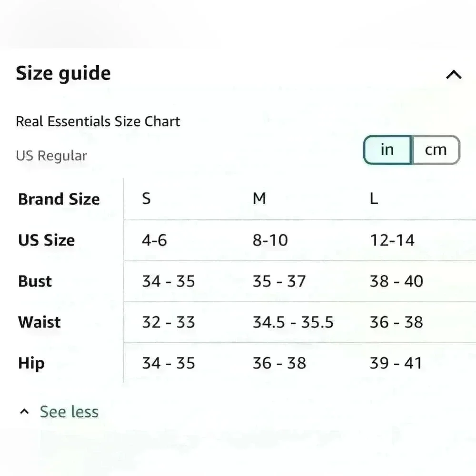Click the Bust 38 - 40 value
The height and width of the screenshot is (476, 476).
(396, 281)
